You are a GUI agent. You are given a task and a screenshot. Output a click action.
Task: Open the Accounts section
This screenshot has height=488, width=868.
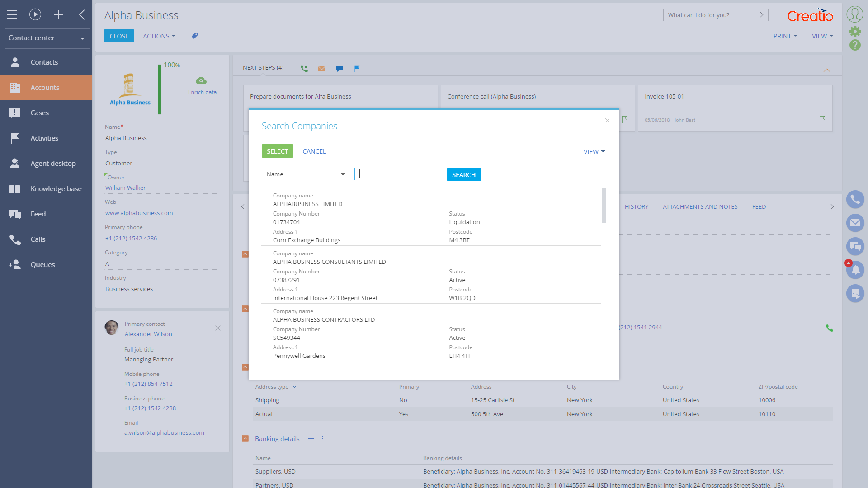(x=46, y=88)
